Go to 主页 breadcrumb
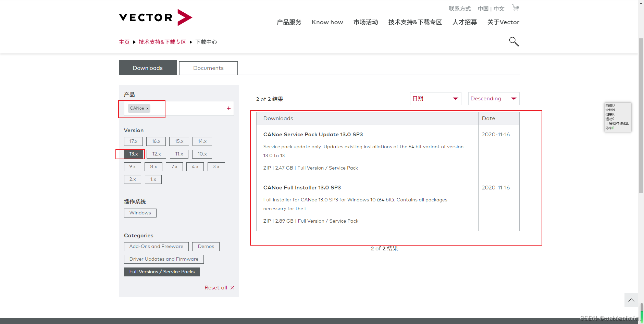The height and width of the screenshot is (324, 644). click(x=124, y=42)
